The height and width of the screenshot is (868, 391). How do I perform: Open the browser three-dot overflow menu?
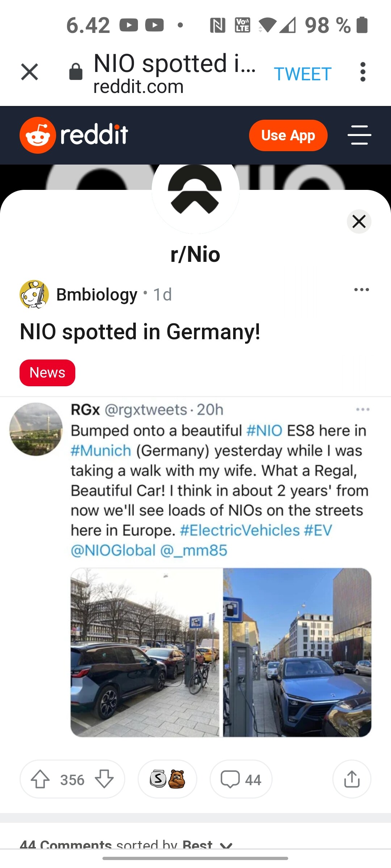click(363, 72)
